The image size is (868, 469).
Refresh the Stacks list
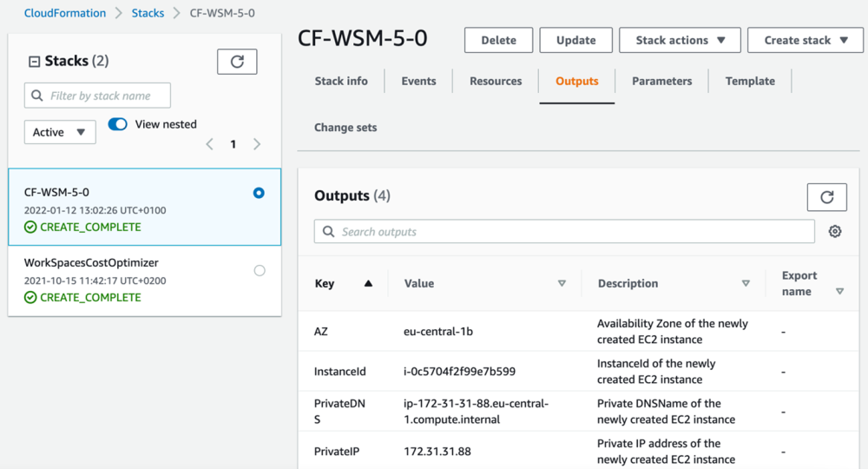coord(237,62)
